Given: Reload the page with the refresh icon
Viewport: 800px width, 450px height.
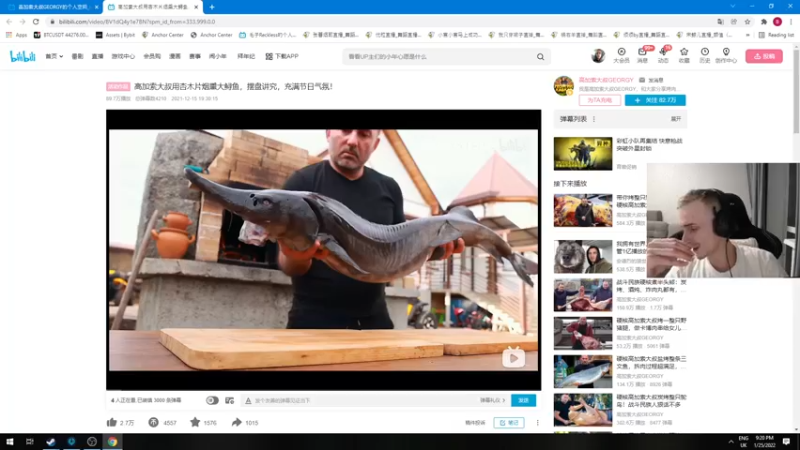Looking at the screenshot, I should click(36, 21).
